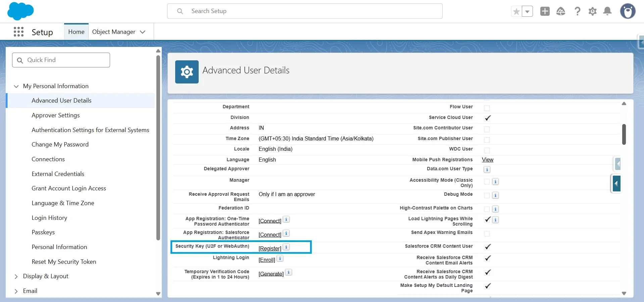Click info icon for Accessibility Mode

tap(495, 182)
